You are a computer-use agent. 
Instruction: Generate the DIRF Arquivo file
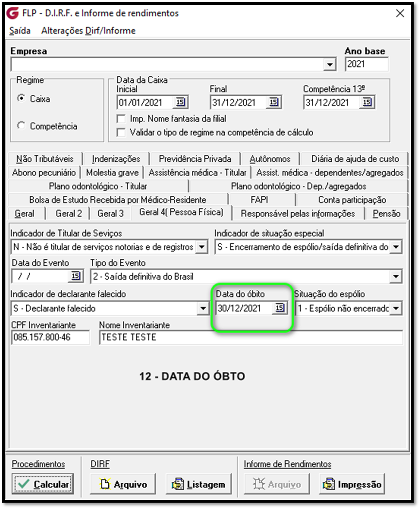click(x=123, y=484)
